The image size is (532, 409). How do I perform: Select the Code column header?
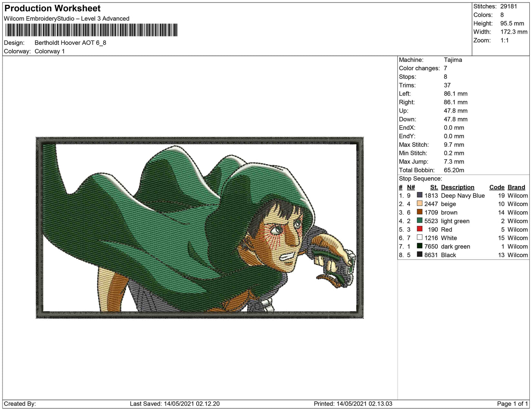[497, 187]
